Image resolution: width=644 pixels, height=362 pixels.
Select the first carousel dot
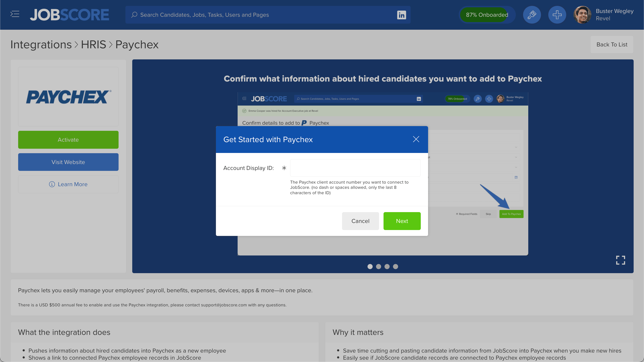coord(370,267)
